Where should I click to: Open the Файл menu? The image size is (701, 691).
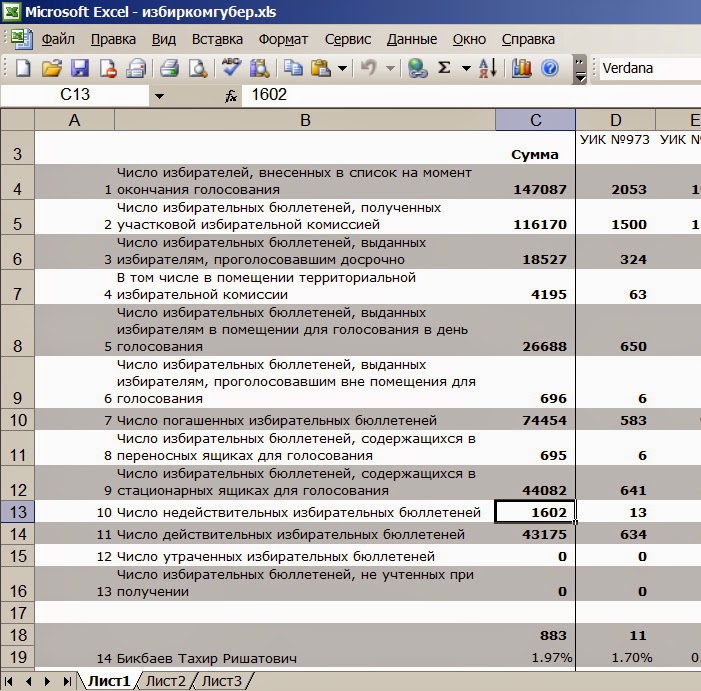coord(58,39)
